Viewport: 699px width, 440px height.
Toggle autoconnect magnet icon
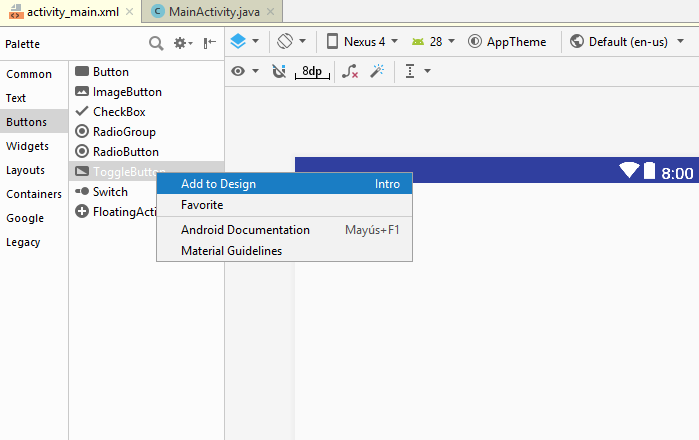[x=279, y=71]
